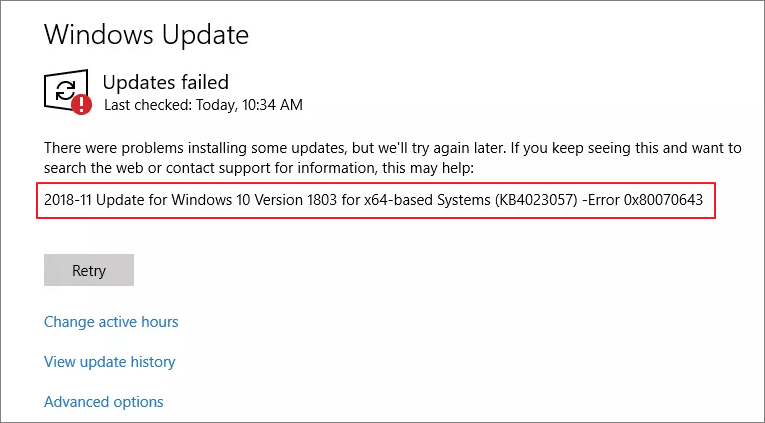This screenshot has height=423, width=765.
Task: Click the this may help text
Action: pyautogui.click(x=426, y=166)
